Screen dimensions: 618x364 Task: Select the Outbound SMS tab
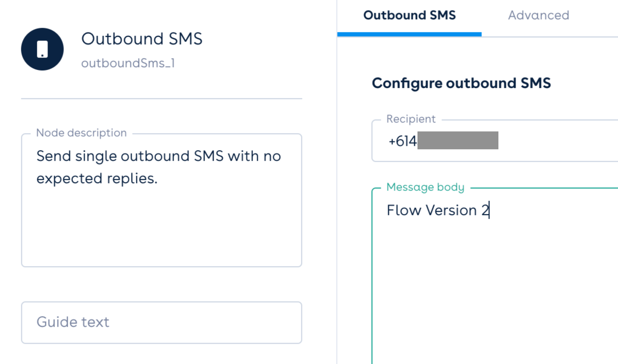click(x=409, y=15)
